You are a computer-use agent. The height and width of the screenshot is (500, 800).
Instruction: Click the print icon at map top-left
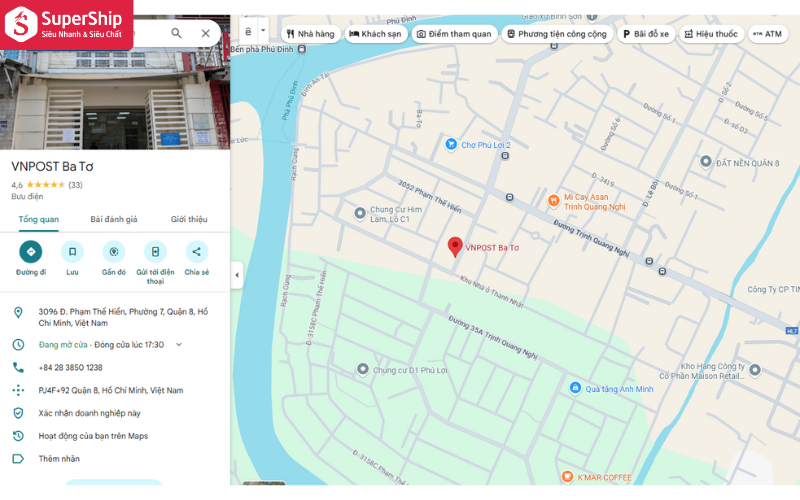tap(248, 32)
